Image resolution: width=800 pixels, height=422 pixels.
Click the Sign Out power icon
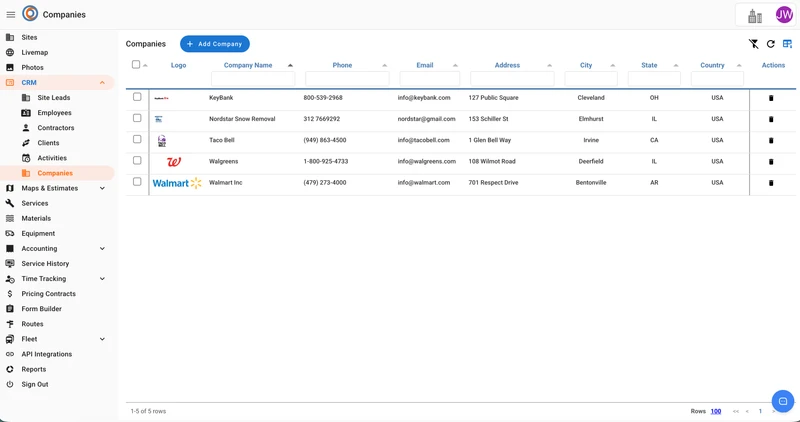[x=10, y=384]
